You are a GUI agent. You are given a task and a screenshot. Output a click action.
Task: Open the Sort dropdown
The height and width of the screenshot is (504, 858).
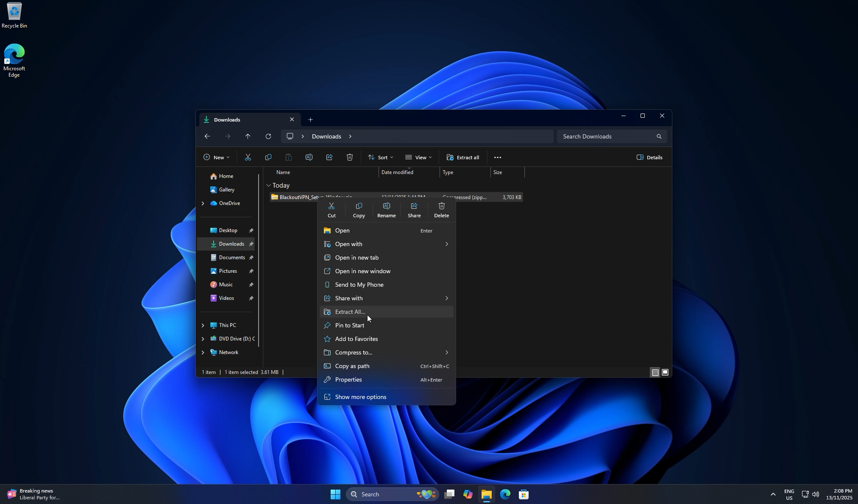coord(380,157)
